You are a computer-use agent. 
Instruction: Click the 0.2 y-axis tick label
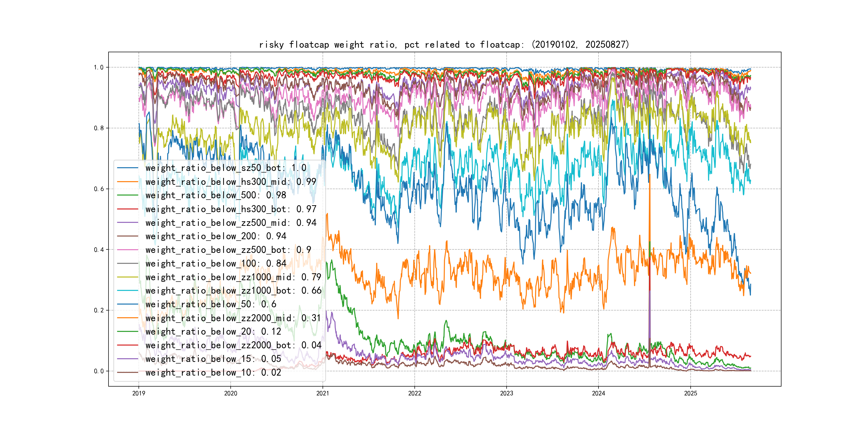tap(99, 310)
